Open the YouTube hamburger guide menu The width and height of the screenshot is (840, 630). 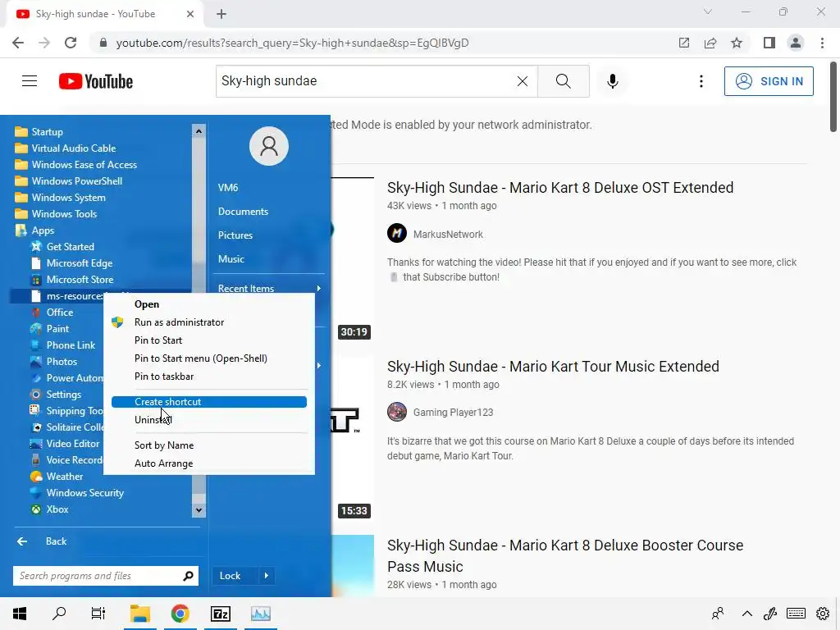coord(30,81)
